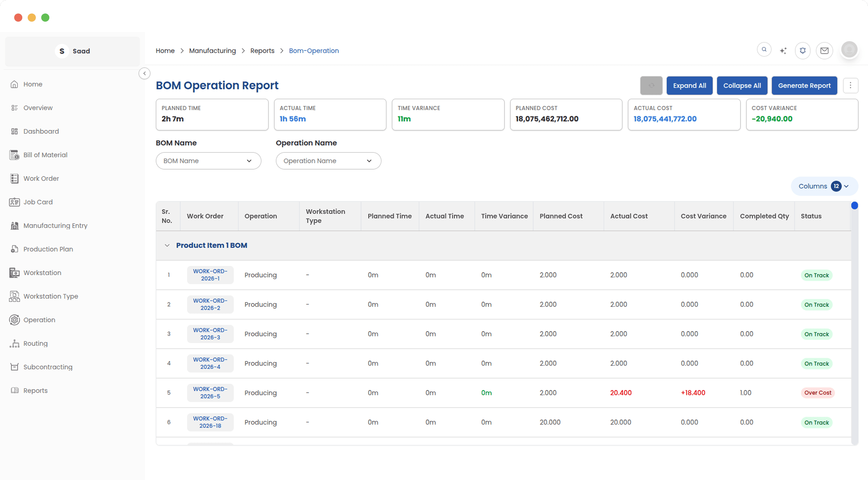This screenshot has height=480, width=868.
Task: Select Routing in the sidebar
Action: pyautogui.click(x=36, y=343)
